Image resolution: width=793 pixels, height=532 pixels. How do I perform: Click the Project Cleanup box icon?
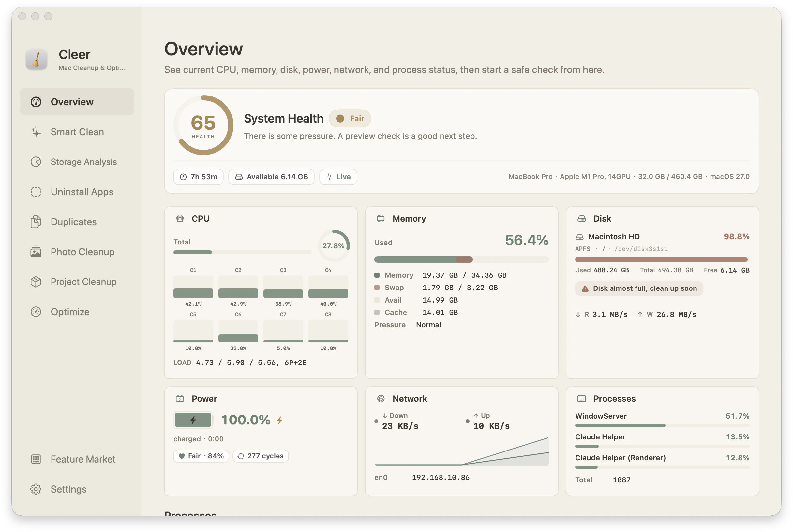36,282
